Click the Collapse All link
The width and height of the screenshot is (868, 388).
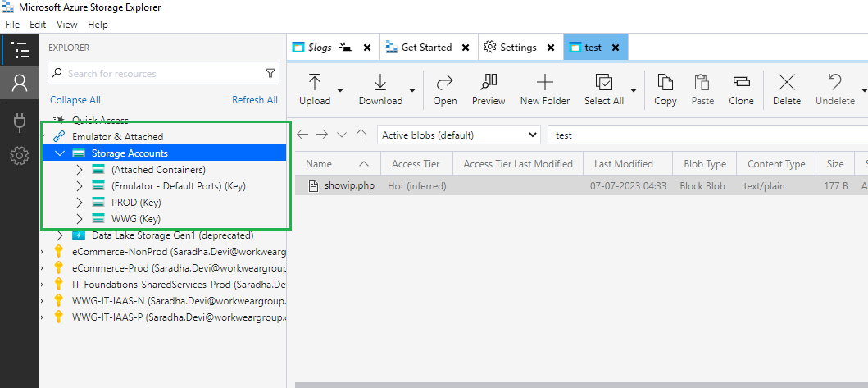[75, 100]
